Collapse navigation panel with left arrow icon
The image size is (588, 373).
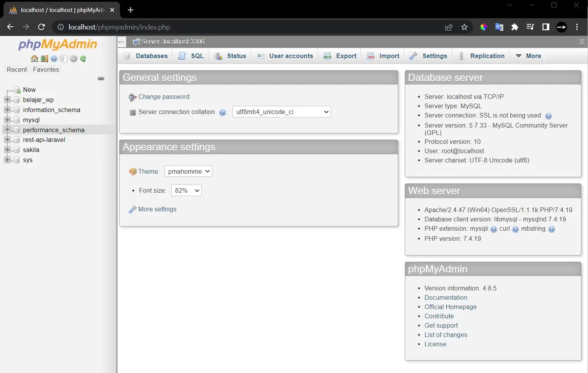[x=121, y=42]
